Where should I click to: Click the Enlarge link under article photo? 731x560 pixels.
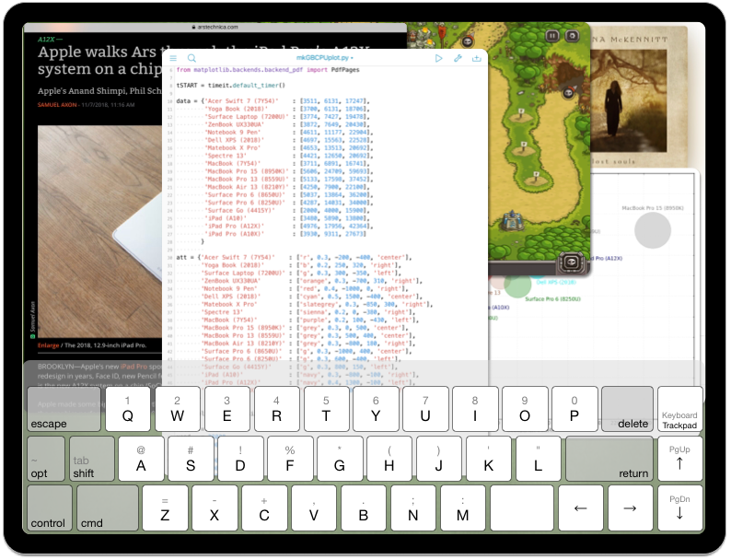click(49, 345)
